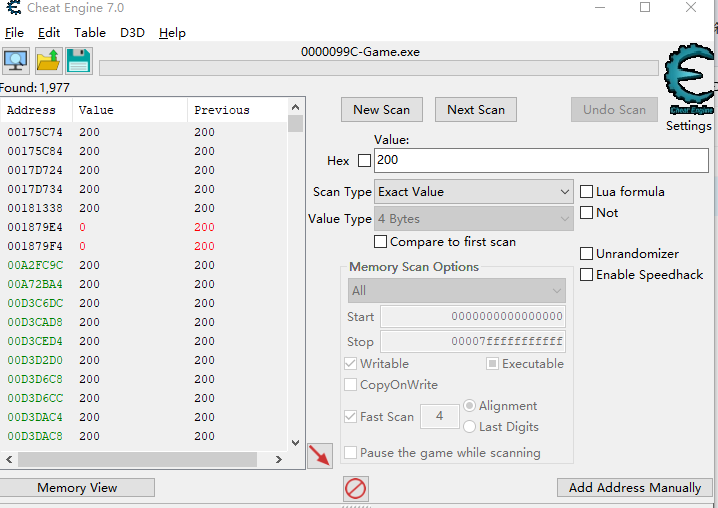Select address 0017D724 row

(x=144, y=170)
